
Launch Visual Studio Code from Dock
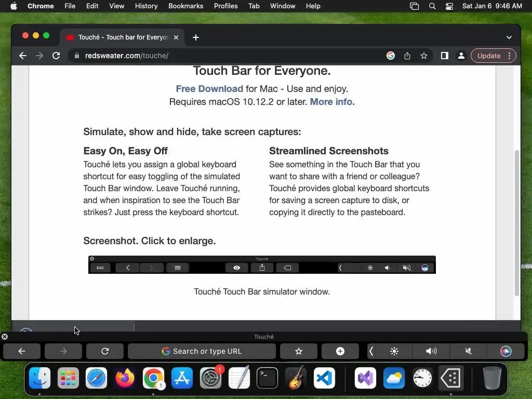click(x=324, y=378)
